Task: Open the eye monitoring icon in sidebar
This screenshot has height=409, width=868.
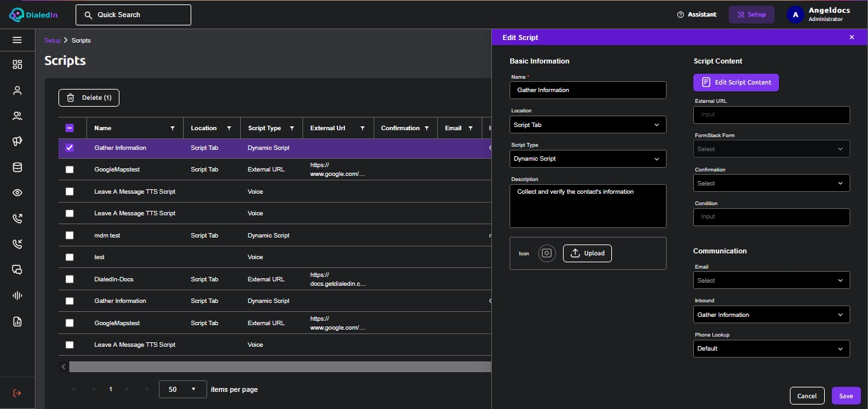Action: click(x=17, y=193)
